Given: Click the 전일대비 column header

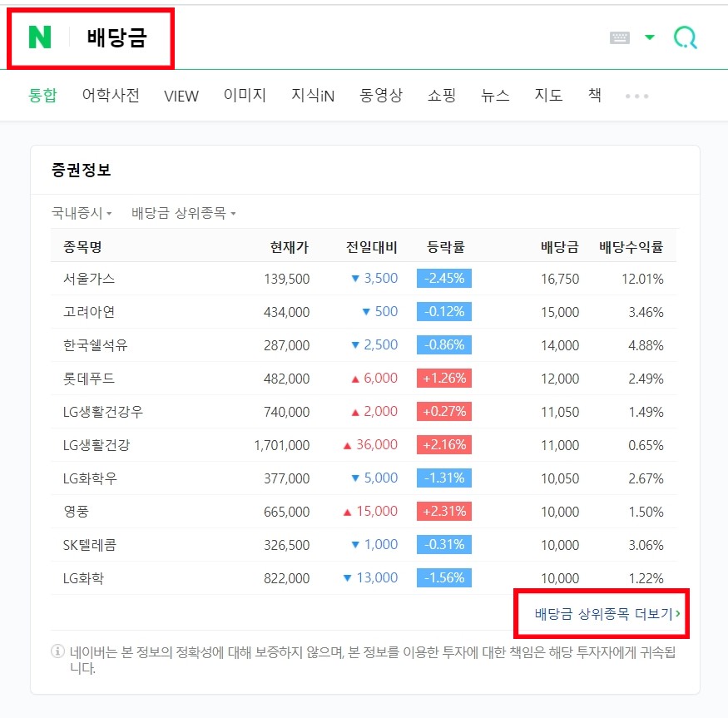Looking at the screenshot, I should tap(372, 246).
